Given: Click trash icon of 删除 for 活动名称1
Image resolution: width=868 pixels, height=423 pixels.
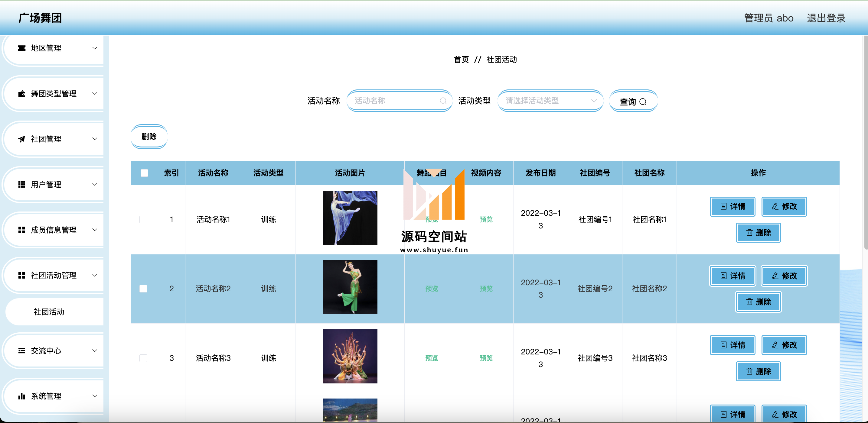Looking at the screenshot, I should 749,233.
